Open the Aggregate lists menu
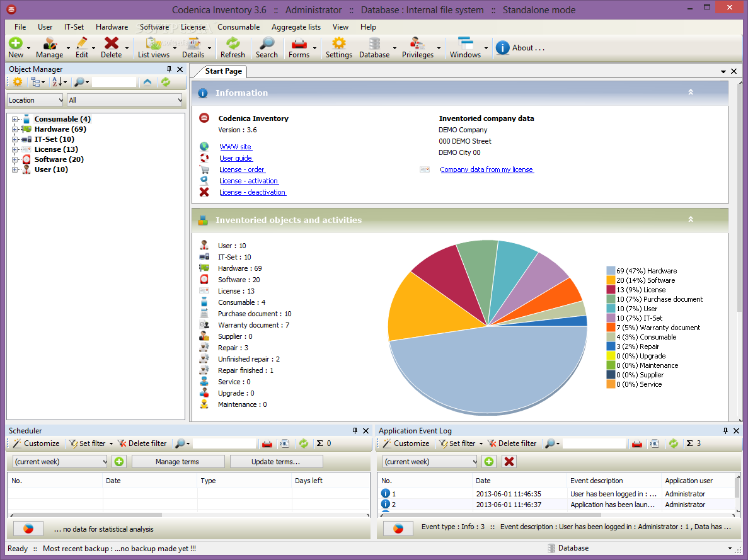748x560 pixels. 296,27
